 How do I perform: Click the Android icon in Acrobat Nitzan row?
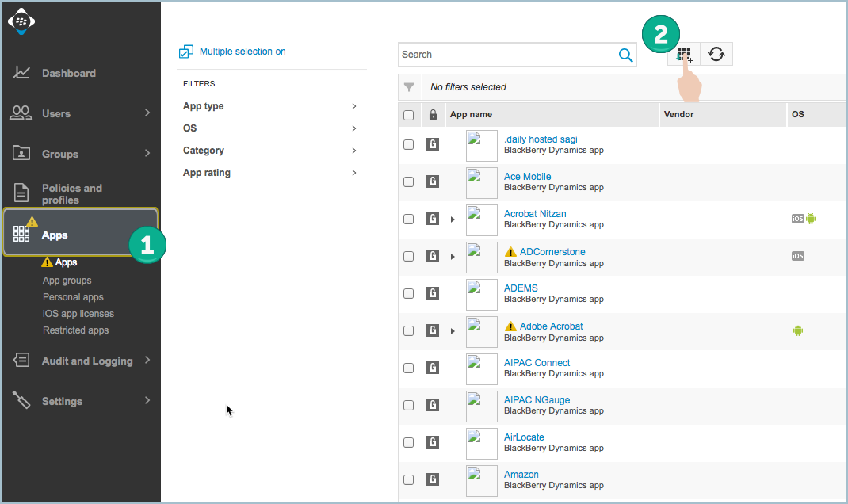[811, 219]
